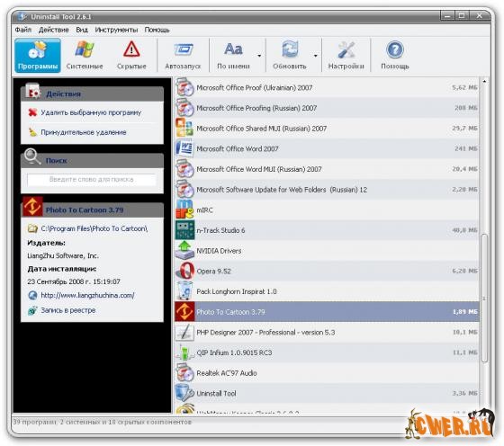Click Принудительное удаление link
This screenshot has height=446, width=504.
point(84,132)
